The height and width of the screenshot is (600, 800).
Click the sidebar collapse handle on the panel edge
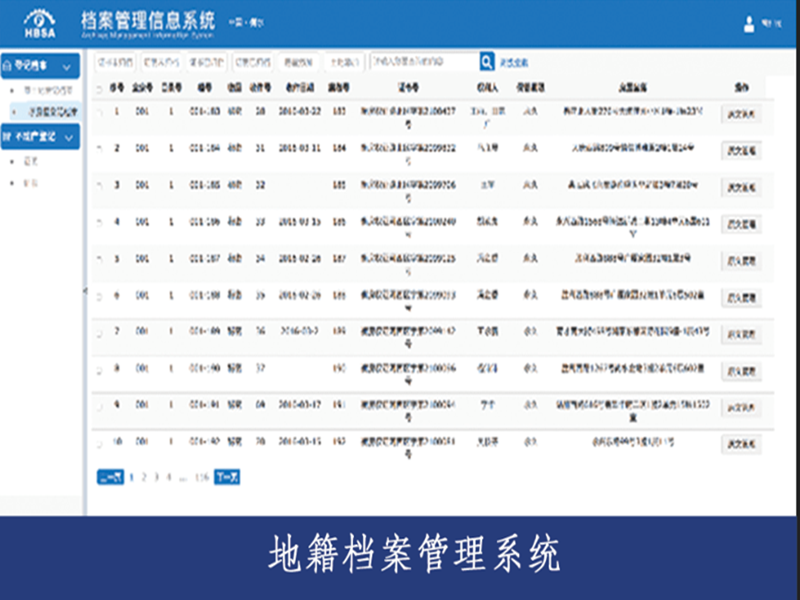(x=84, y=291)
